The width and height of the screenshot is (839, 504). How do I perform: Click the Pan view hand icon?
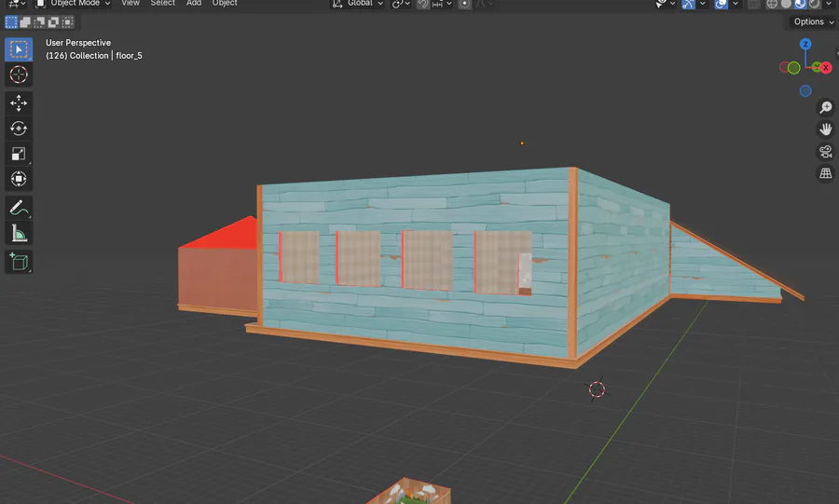coord(826,129)
